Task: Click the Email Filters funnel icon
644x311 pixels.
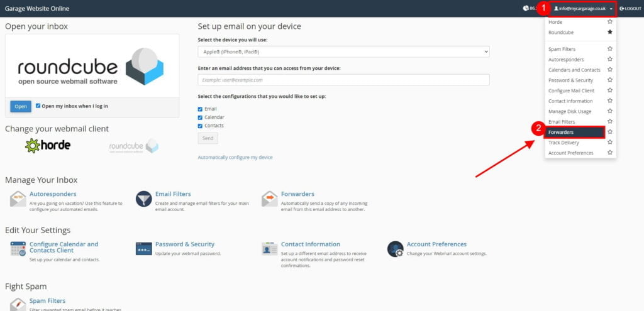Action: (x=144, y=199)
